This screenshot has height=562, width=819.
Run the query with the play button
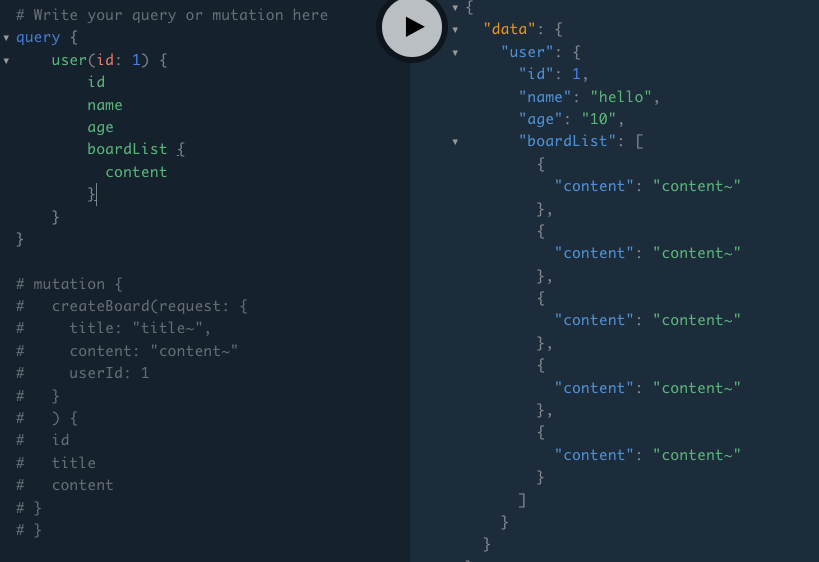412,27
